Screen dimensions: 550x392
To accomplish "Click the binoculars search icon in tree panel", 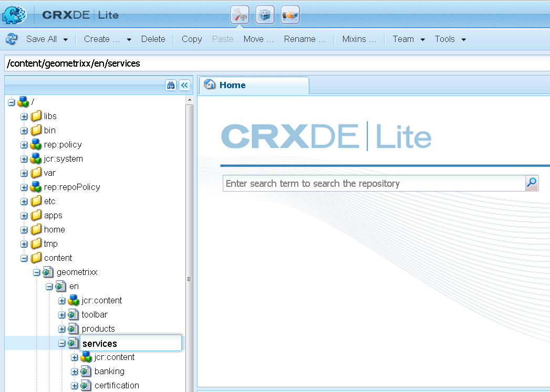I will 171,85.
